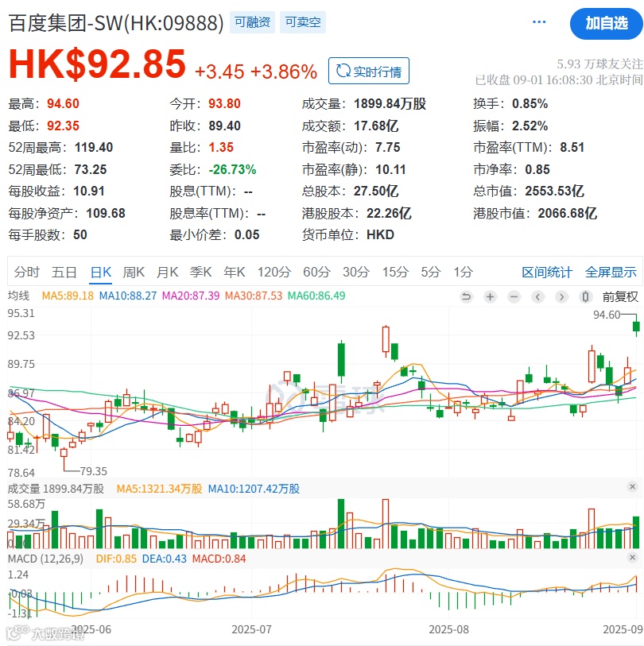Click the MA60:86.49 moving average label
This screenshot has width=644, height=646.
coord(316,296)
